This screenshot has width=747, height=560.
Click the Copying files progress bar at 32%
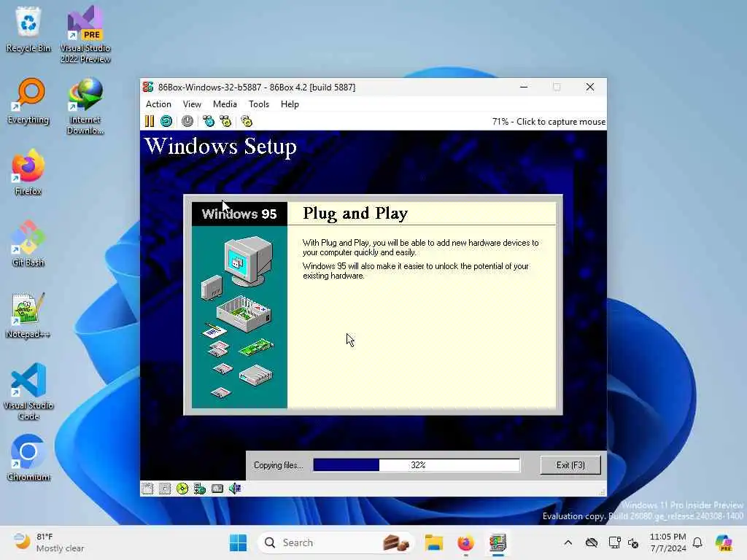pyautogui.click(x=417, y=464)
